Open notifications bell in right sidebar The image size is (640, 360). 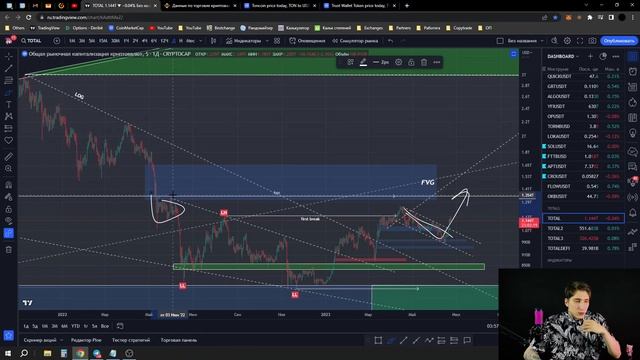tap(633, 212)
